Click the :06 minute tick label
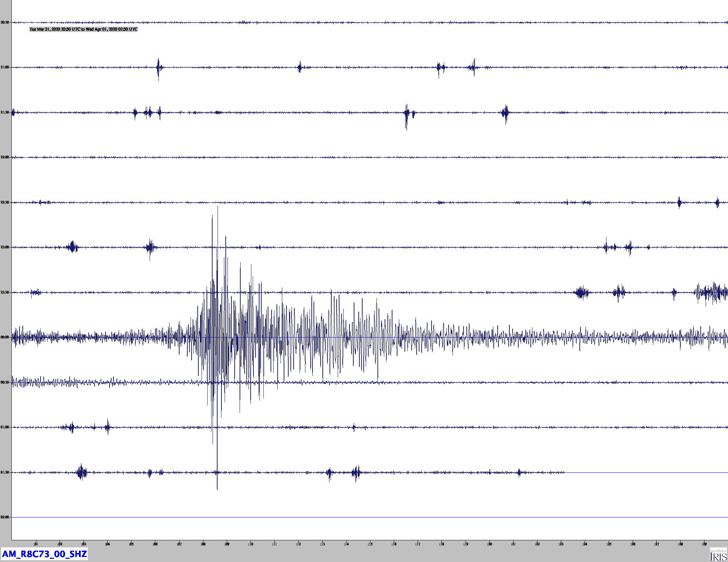This screenshot has height=562, width=728. tap(155, 544)
